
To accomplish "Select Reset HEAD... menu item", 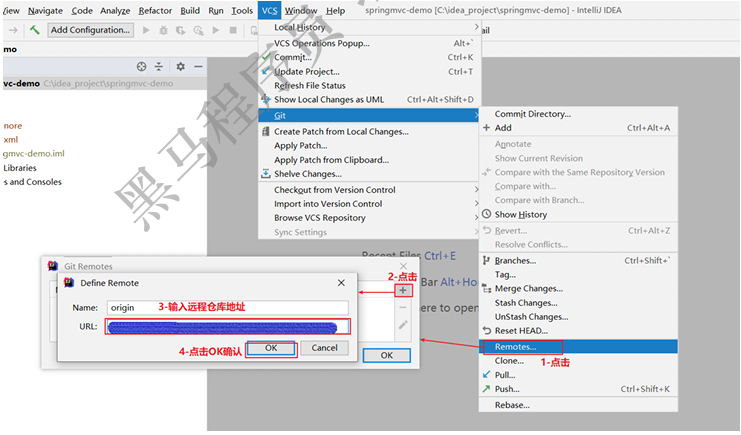I will 578,331.
